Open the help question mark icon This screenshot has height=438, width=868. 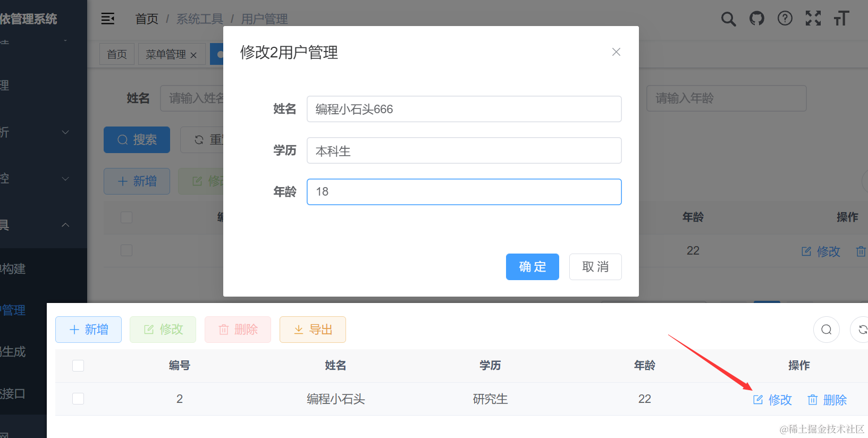tap(785, 19)
